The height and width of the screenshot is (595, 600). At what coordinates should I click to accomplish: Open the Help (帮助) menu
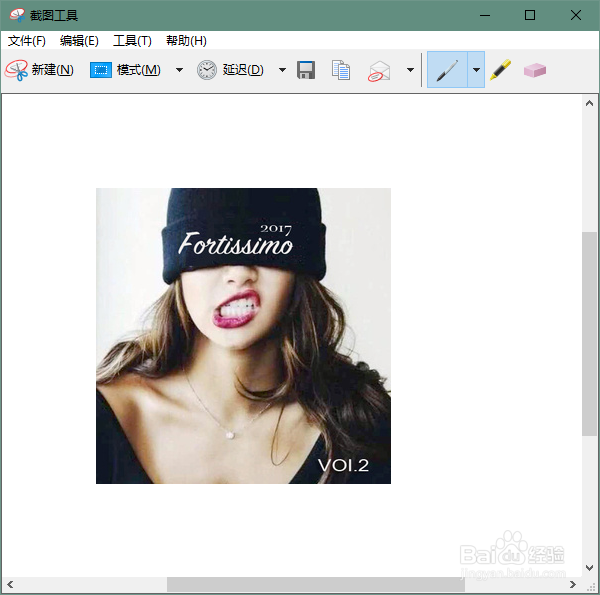pyautogui.click(x=186, y=41)
